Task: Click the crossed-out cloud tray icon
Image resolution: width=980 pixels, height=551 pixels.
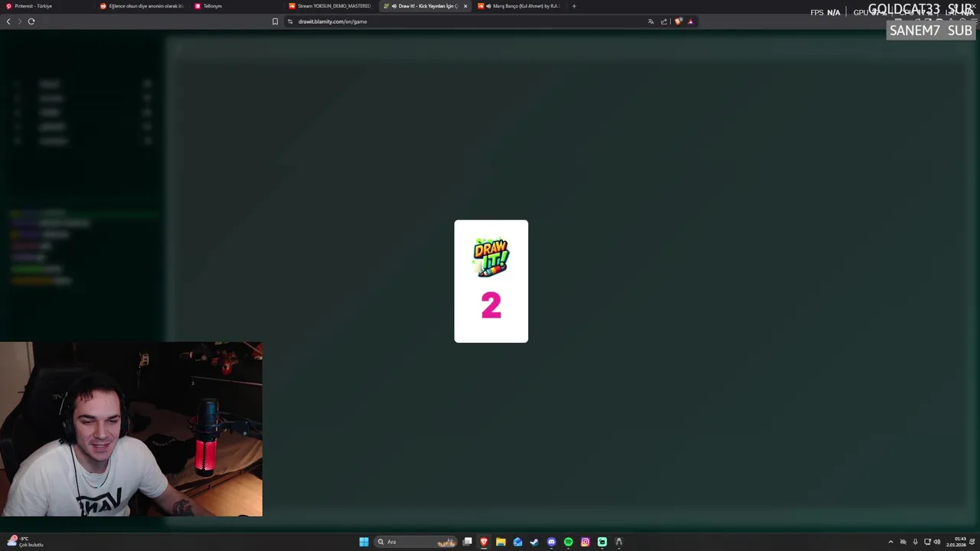Action: tap(903, 542)
